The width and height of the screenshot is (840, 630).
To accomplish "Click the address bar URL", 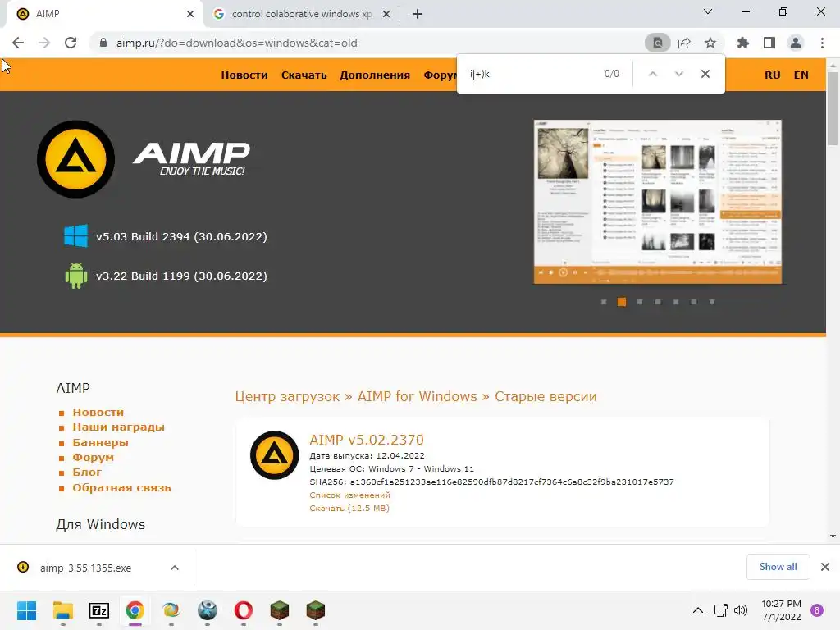I will click(237, 43).
